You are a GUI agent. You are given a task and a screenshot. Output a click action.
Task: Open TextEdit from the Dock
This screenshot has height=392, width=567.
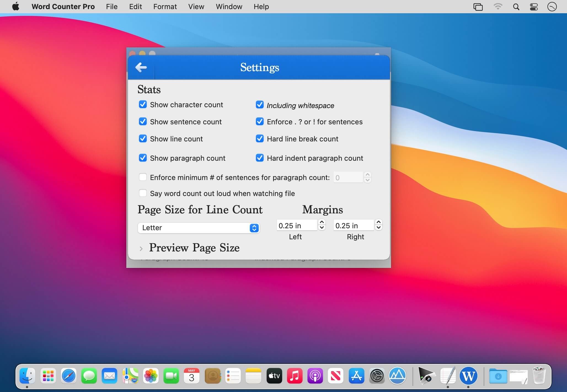click(448, 376)
